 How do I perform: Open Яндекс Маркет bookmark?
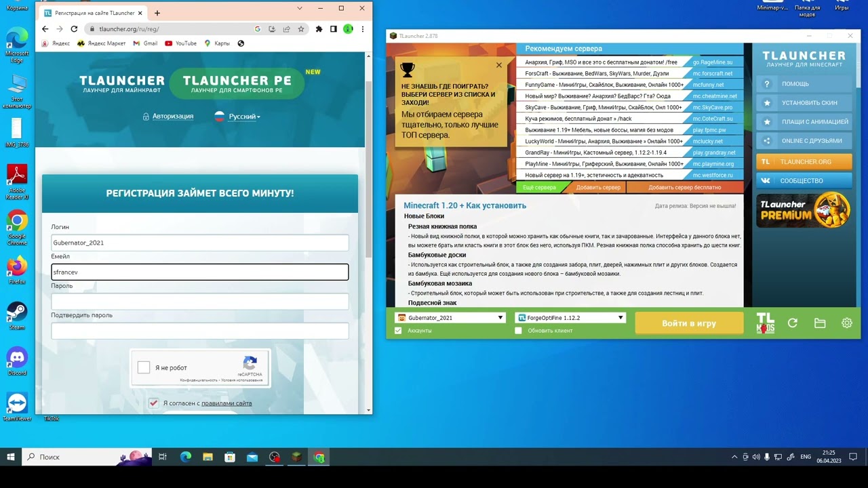[x=102, y=43]
